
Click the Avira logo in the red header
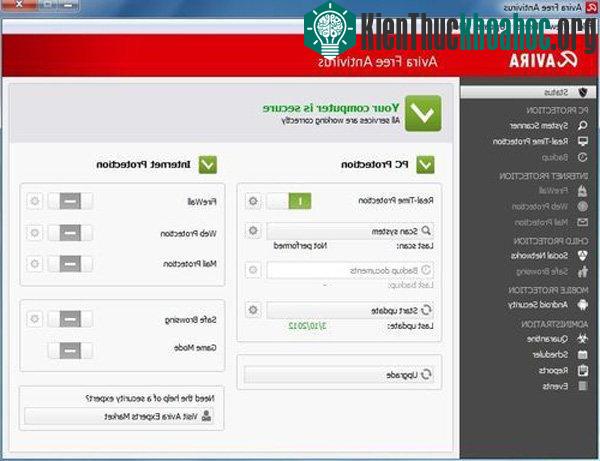tap(543, 60)
